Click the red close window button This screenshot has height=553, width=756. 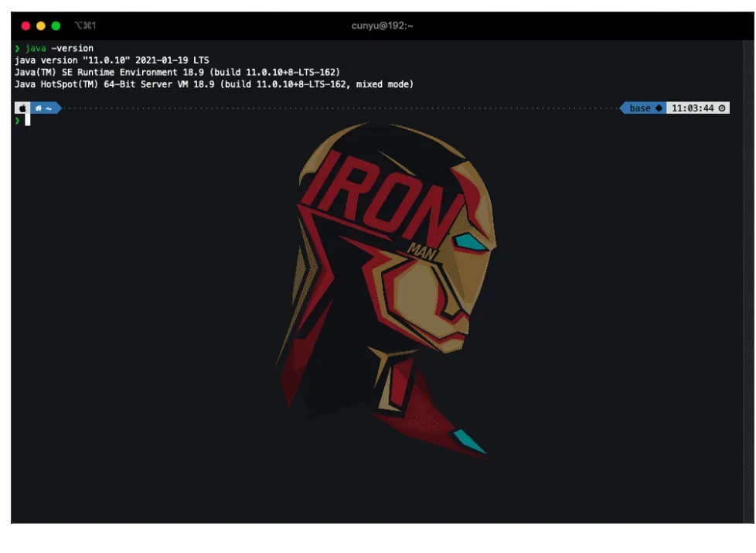26,26
